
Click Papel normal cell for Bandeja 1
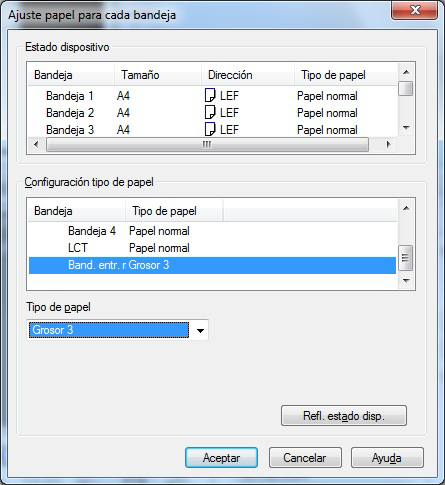[327, 96]
